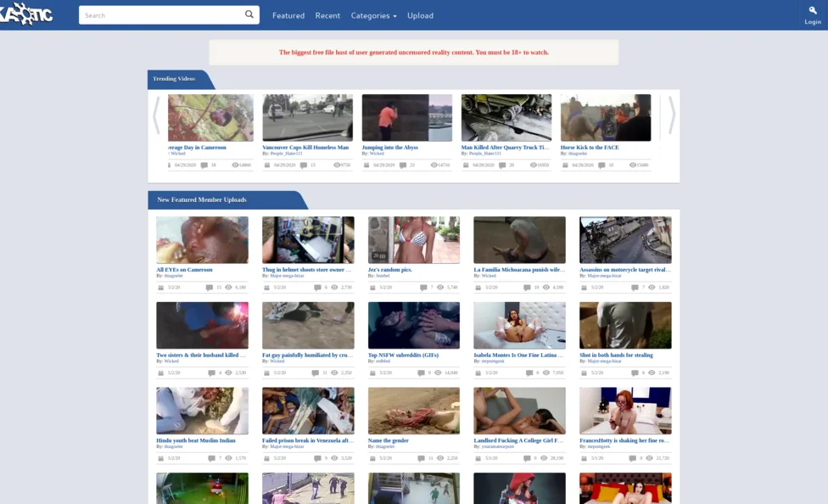The height and width of the screenshot is (504, 828).
Task: Click the calendar icon under Shot in both hands post
Action: [x=584, y=373]
